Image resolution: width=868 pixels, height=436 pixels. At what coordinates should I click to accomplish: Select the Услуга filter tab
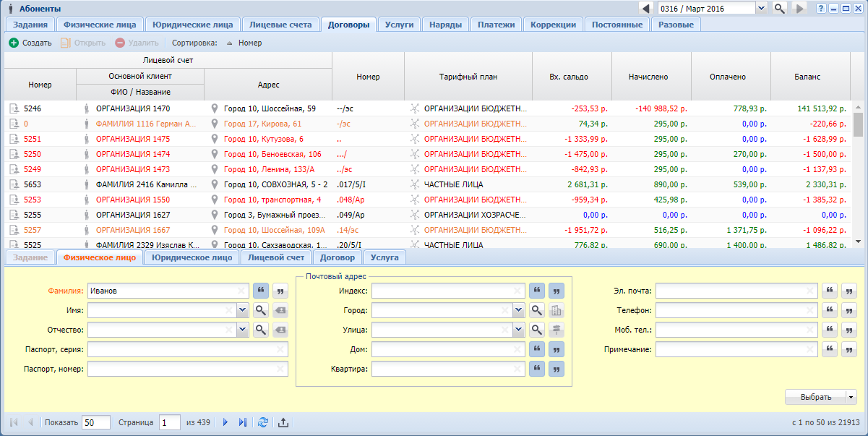[x=384, y=257]
